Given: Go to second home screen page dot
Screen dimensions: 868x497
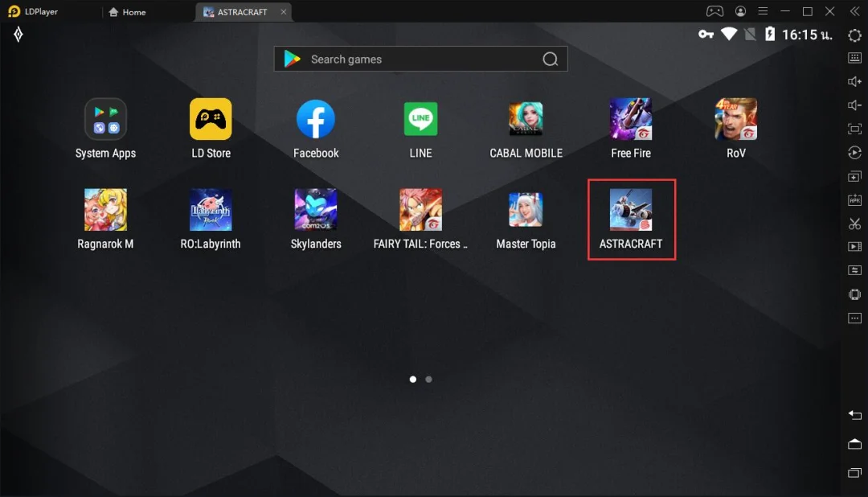Looking at the screenshot, I should 428,380.
